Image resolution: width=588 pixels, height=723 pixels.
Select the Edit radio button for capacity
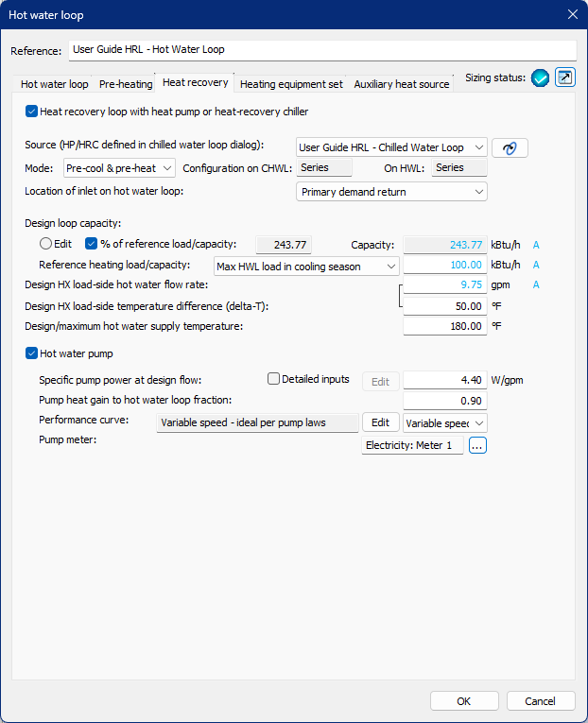(x=45, y=244)
